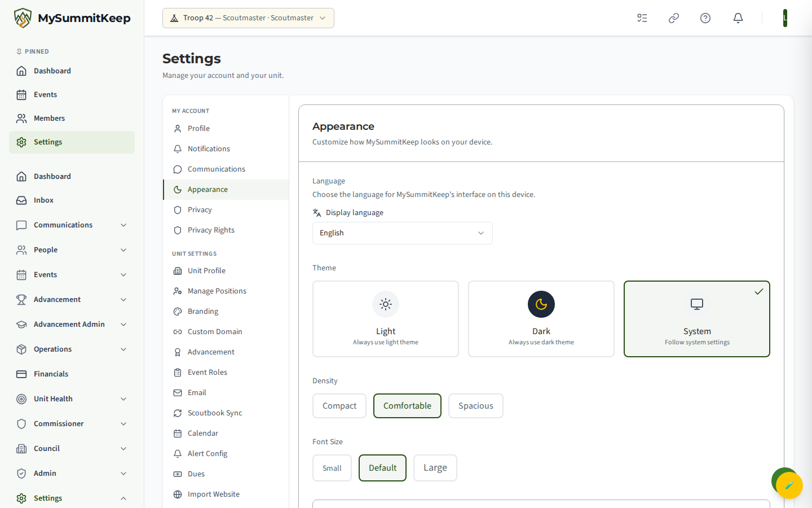Image resolution: width=812 pixels, height=508 pixels.
Task: Expand the Advancement Admin sidebar section
Action: coord(72,325)
